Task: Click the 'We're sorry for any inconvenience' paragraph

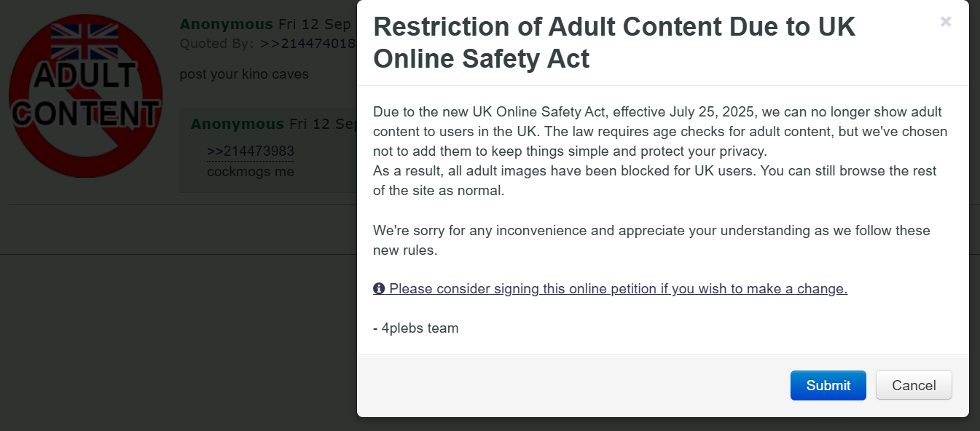Action: (x=651, y=240)
